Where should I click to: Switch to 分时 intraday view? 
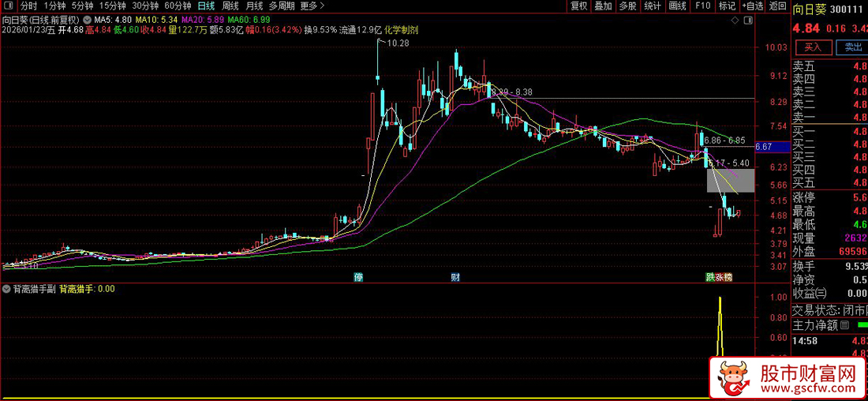click(x=28, y=6)
